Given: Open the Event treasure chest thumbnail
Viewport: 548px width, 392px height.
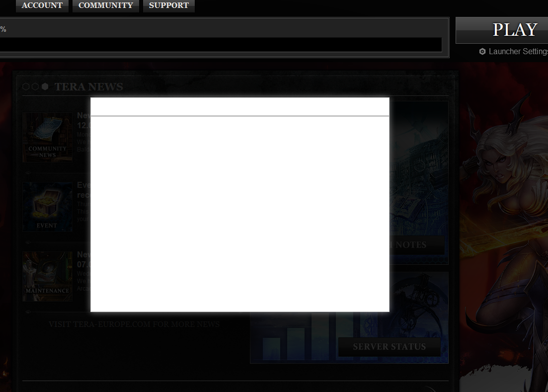Looking at the screenshot, I should pyautogui.click(x=48, y=207).
